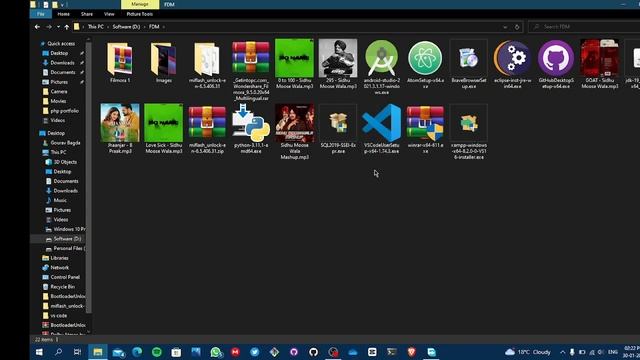Viewport: 640px width, 360px height.
Task: Go back to the previous folder
Action: click(x=38, y=27)
